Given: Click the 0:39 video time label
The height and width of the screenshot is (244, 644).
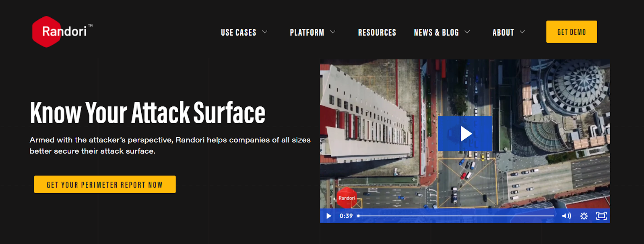Looking at the screenshot, I should pos(346,216).
